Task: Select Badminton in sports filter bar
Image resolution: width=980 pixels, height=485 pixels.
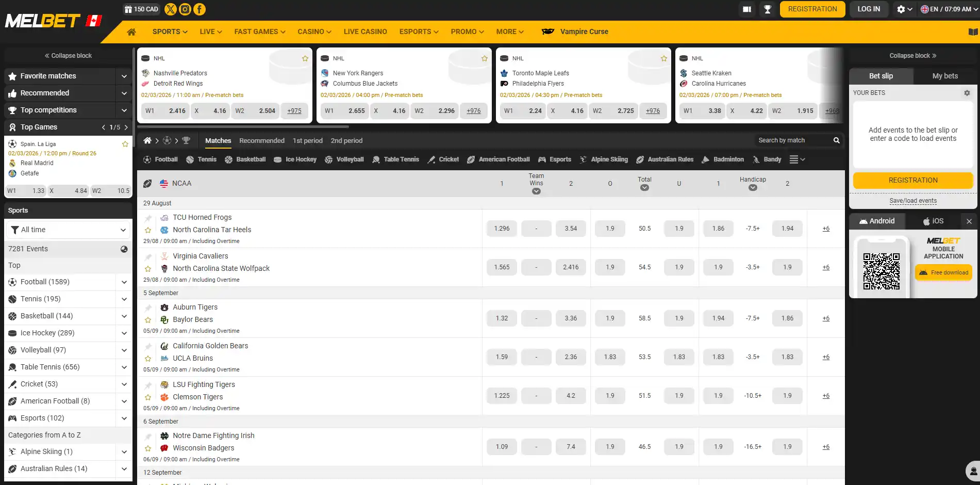Action: click(723, 159)
